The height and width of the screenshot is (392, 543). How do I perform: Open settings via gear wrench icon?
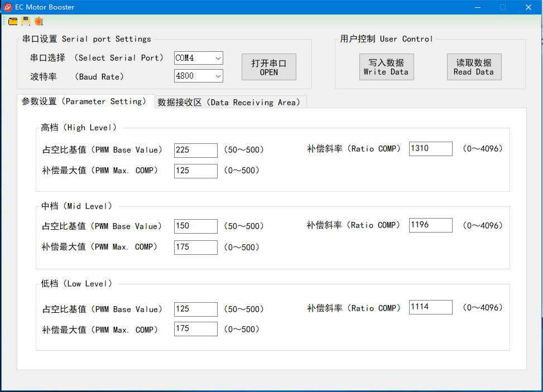pyautogui.click(x=39, y=21)
